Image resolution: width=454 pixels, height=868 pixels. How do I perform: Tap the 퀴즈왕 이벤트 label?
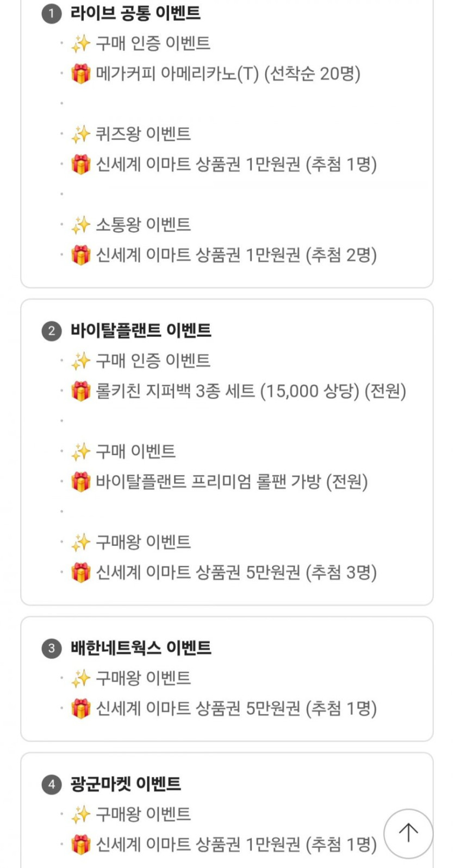[143, 134]
